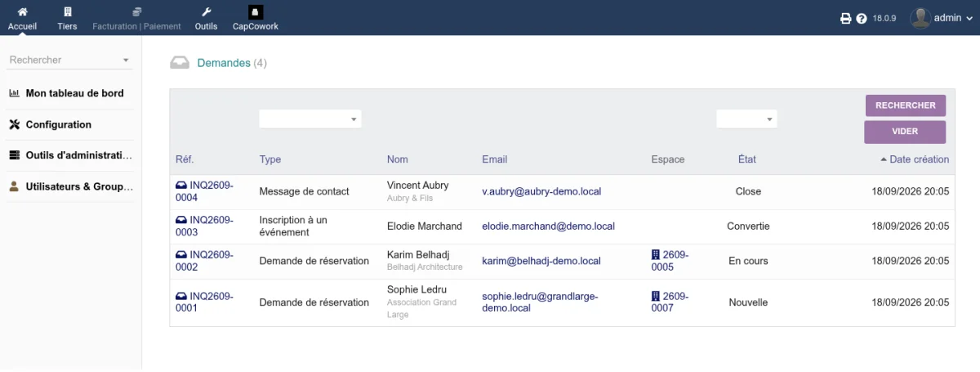Click the Aubry & Fils company text
980x372 pixels.
410,198
